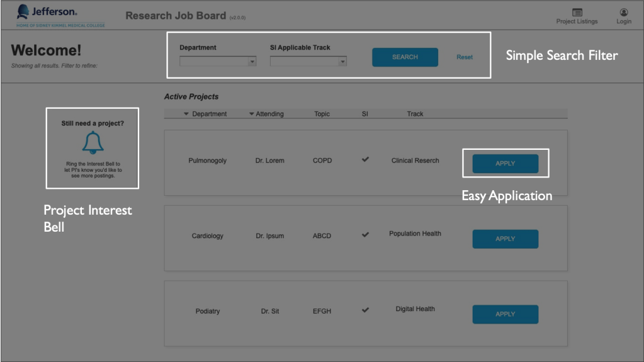This screenshot has width=644, height=362.
Task: Select the Dr. Lorem project row
Action: click(269, 161)
